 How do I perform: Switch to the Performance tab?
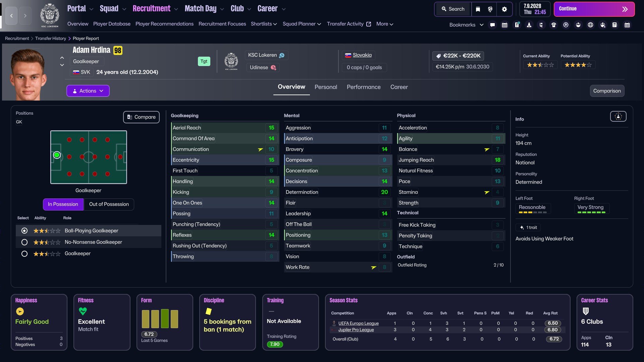tap(364, 87)
